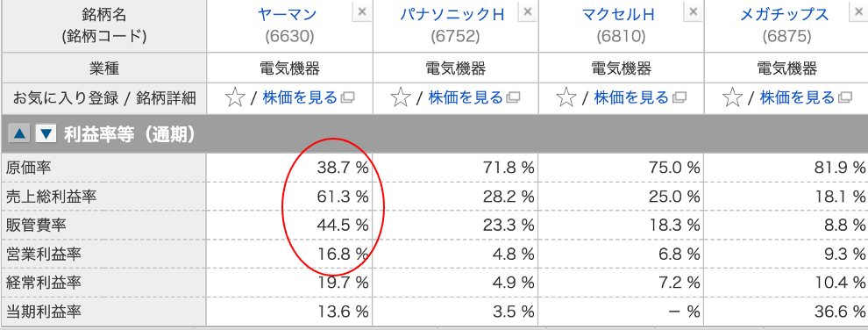Screen dimensions: 868x330
Task: Click 株価を見る link for メガチップス
Action: (797, 98)
